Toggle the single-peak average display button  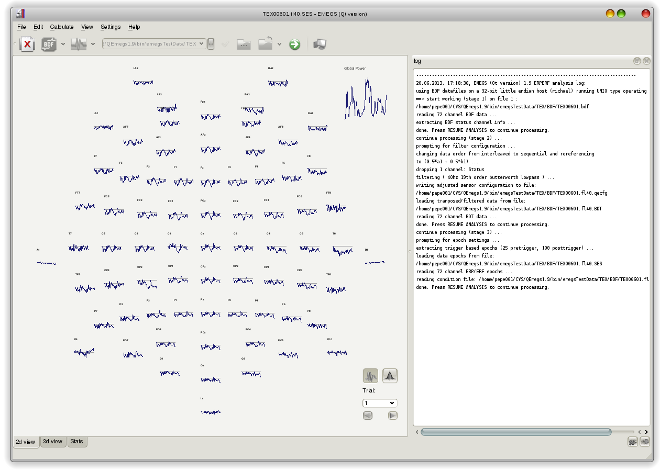(x=390, y=375)
